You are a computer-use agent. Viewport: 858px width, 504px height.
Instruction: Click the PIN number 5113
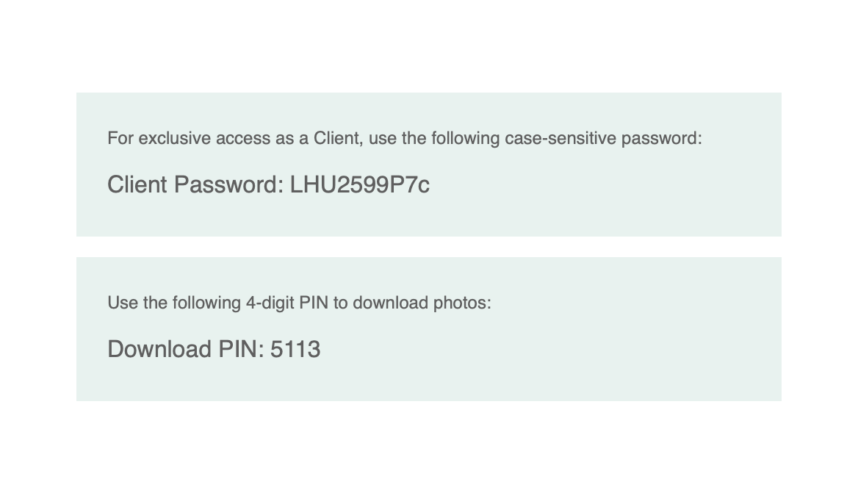295,349
